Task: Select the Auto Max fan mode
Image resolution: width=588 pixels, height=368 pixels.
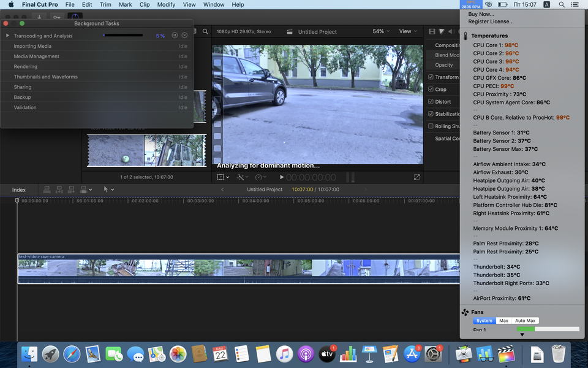Action: click(525, 321)
